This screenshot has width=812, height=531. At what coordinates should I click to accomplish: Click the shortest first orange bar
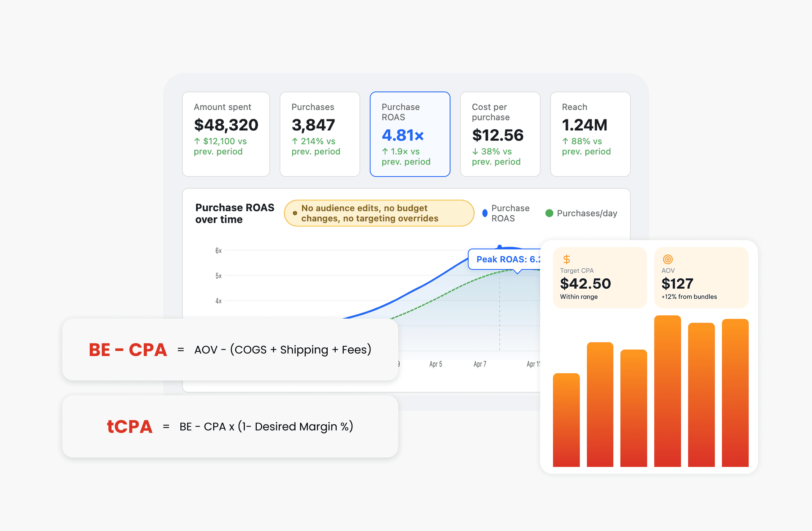click(566, 419)
